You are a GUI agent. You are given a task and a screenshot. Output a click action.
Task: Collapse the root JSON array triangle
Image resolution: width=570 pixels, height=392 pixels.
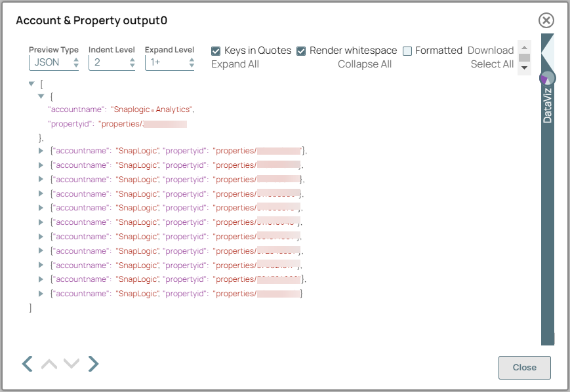30,83
